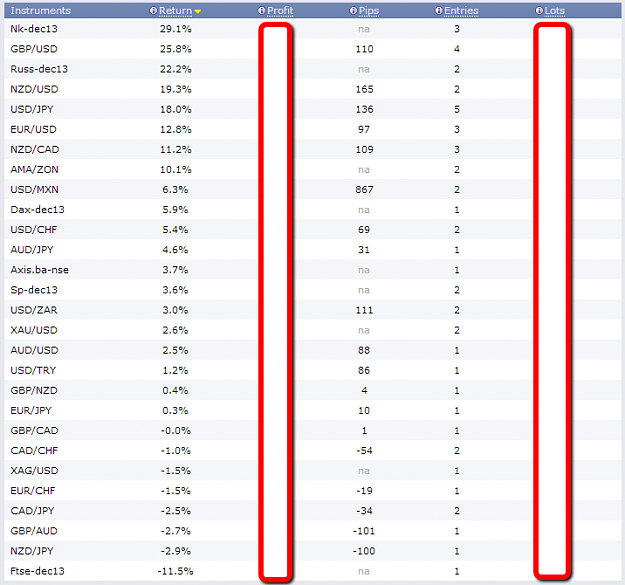Select the USD/MXN instrument name
Viewport: 625px width, 585px height.
(34, 189)
